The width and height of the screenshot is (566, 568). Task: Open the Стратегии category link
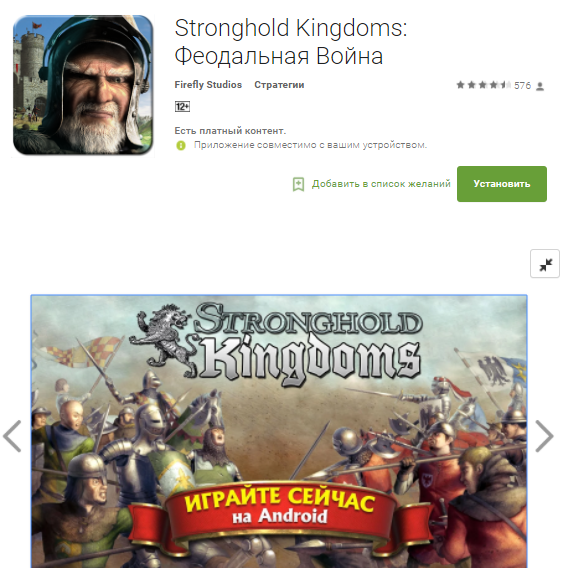(x=279, y=85)
